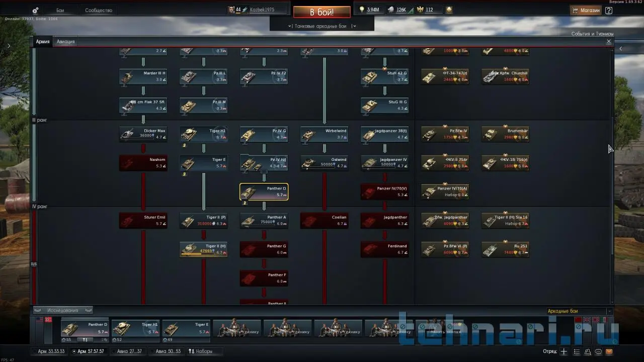The image size is (644, 362).
Task: Select the Jagdpanzer IV tank node
Action: [385, 162]
